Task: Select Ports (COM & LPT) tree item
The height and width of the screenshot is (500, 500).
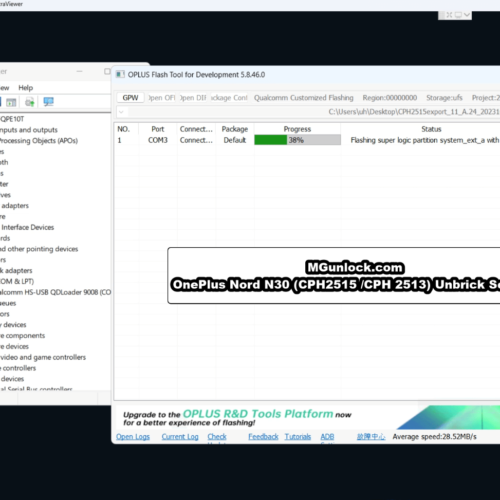Action: 17,281
